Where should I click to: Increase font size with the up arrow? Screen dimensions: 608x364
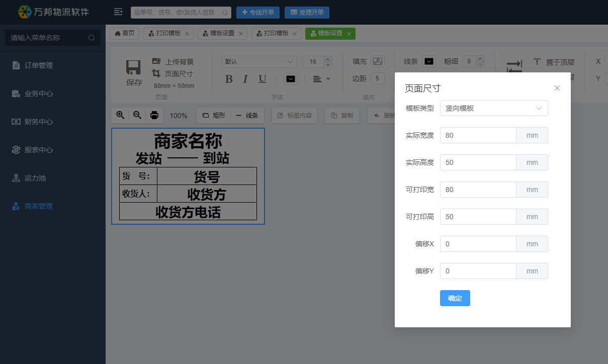click(x=328, y=59)
